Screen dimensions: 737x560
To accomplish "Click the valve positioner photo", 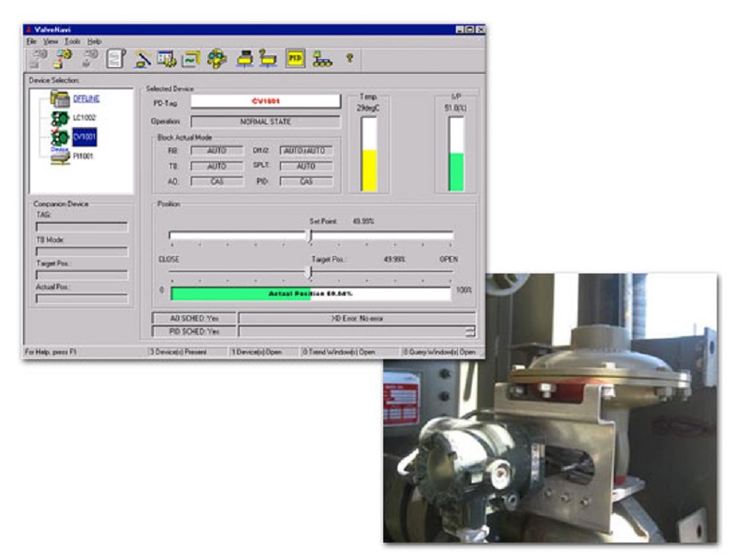I will pyautogui.click(x=550, y=408).
